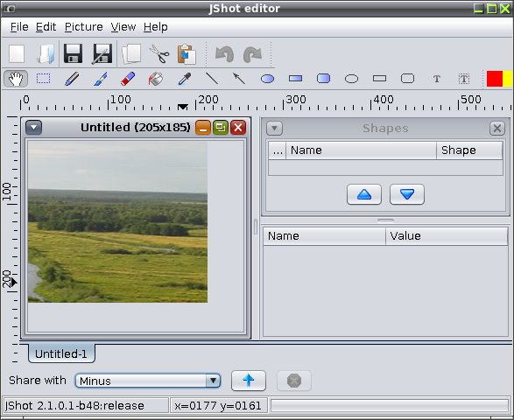The image size is (514, 420).
Task: Switch to the Untitled-1 tab
Action: [x=61, y=353]
